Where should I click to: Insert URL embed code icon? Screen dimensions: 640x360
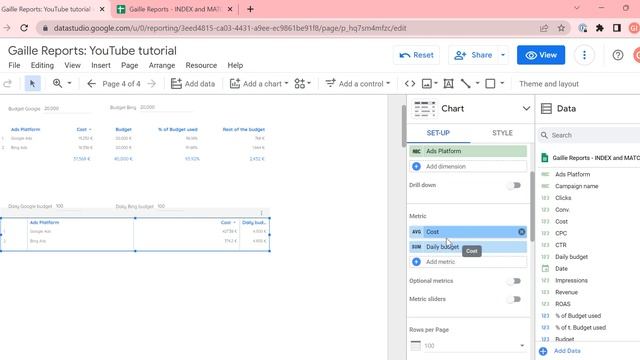410,84
